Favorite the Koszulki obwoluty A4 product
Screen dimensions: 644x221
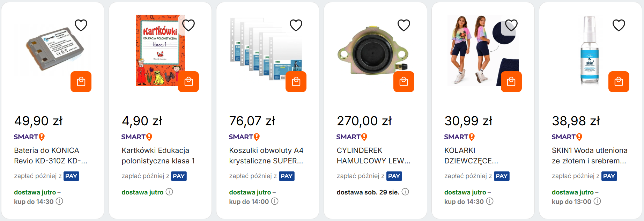[x=296, y=25]
